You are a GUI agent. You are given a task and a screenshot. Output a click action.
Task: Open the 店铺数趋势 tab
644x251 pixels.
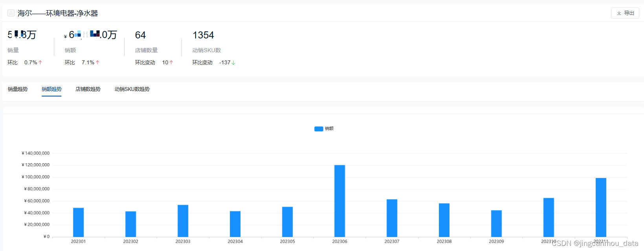pyautogui.click(x=88, y=89)
